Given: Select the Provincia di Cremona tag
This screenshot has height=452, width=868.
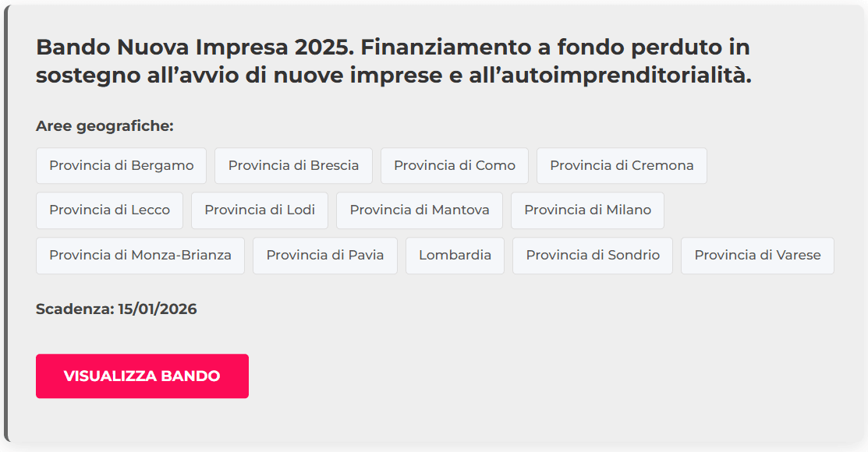Looking at the screenshot, I should (x=622, y=166).
